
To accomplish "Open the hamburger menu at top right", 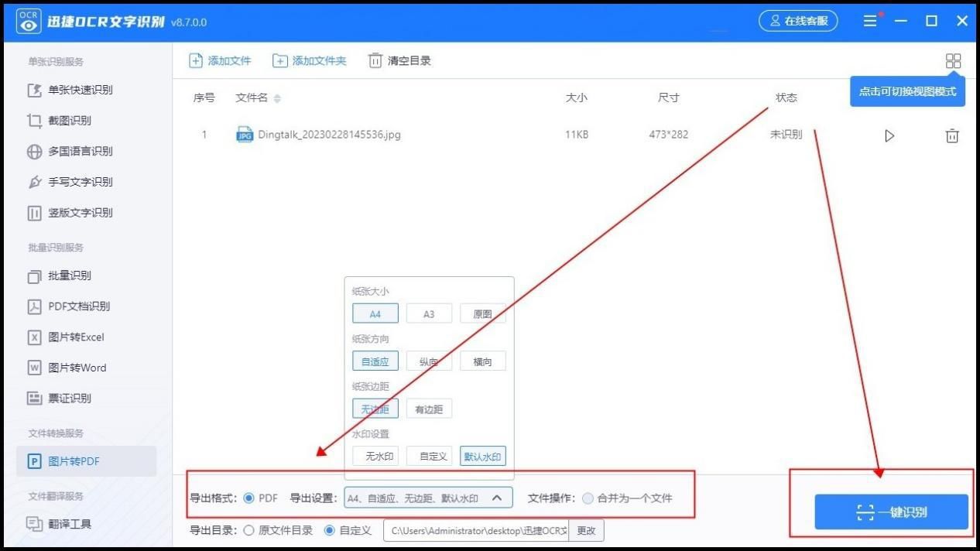I will 869,21.
